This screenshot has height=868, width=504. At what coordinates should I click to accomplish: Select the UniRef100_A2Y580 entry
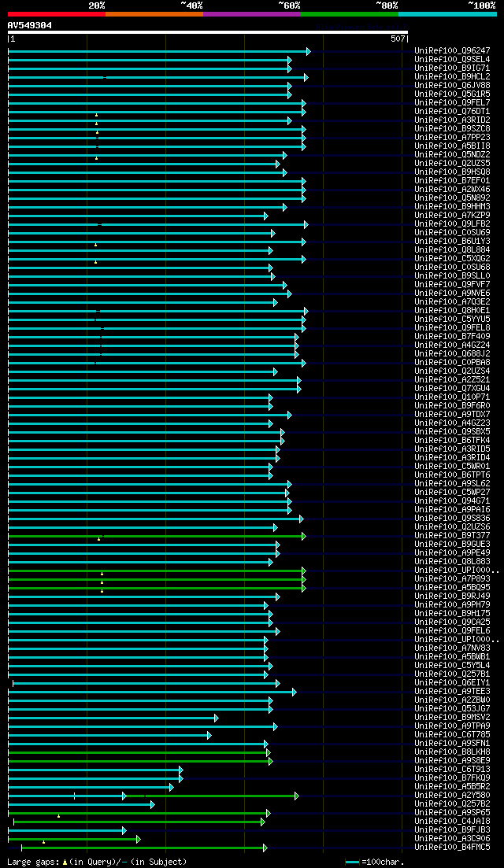(452, 796)
